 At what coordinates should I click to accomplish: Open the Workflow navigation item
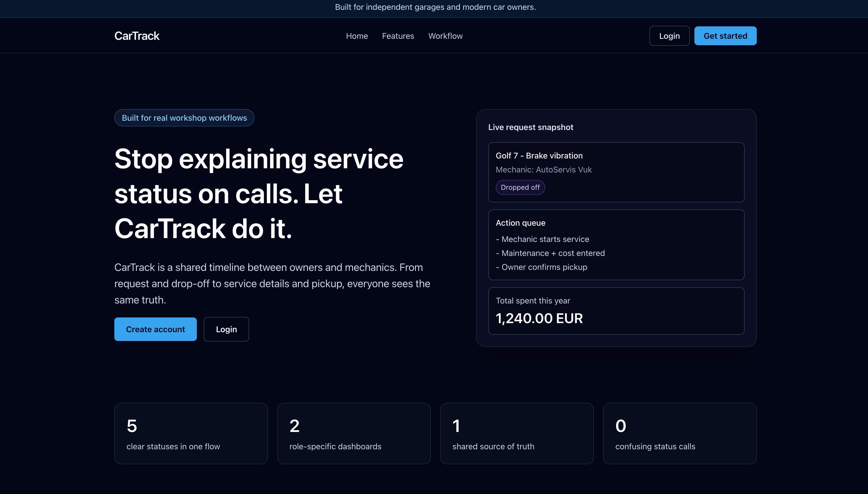click(445, 36)
